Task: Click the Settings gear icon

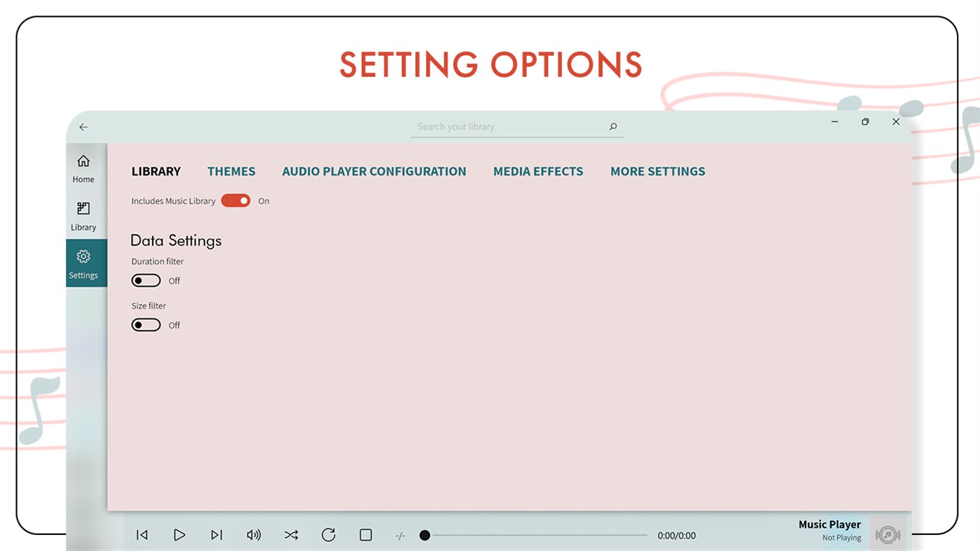Action: coord(83,263)
